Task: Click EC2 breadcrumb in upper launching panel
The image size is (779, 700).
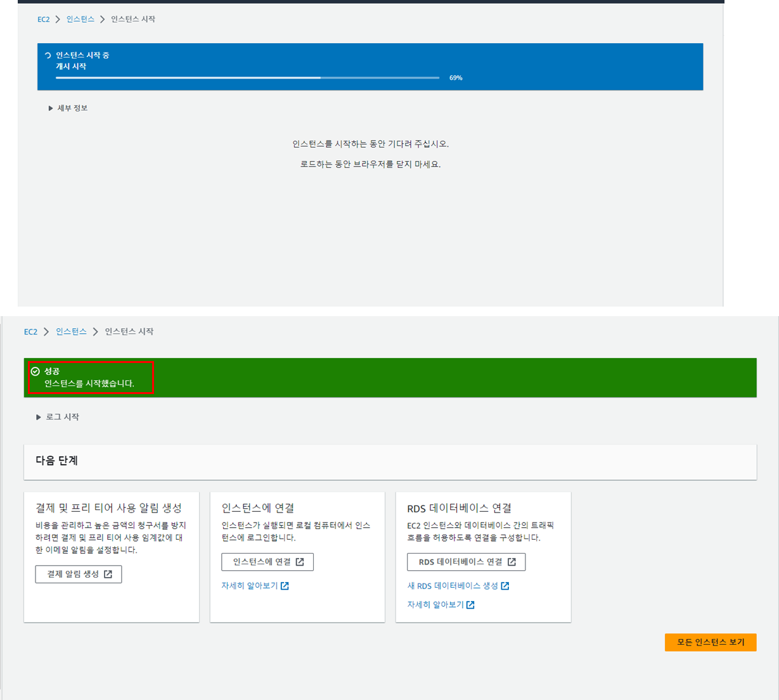Action: coord(43,20)
